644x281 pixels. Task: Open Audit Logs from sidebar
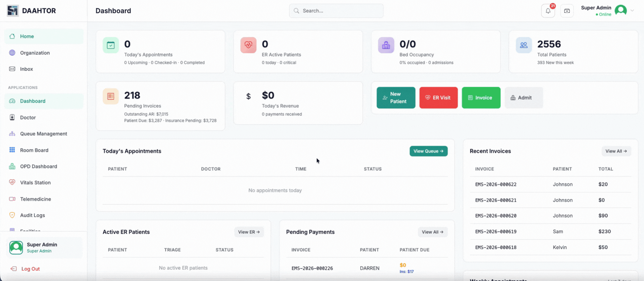coord(44,215)
